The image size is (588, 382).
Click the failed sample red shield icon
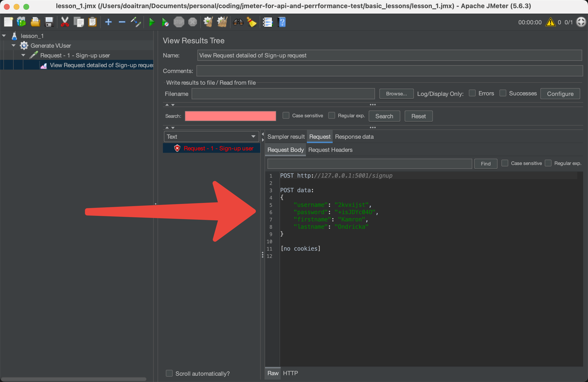(x=177, y=148)
